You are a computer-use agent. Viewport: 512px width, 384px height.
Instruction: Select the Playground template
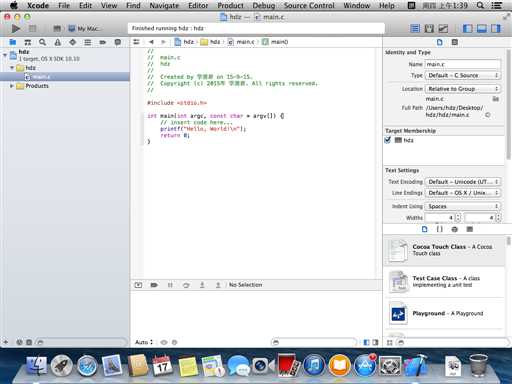click(x=445, y=313)
